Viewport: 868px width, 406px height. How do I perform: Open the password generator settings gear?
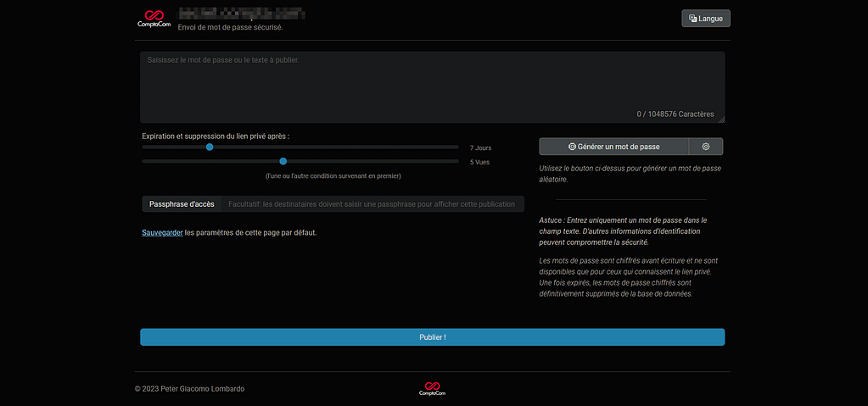706,147
